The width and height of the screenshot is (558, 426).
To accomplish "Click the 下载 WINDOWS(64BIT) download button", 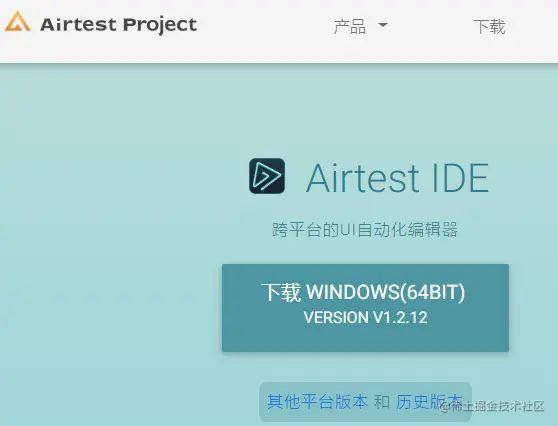I will click(x=365, y=308).
